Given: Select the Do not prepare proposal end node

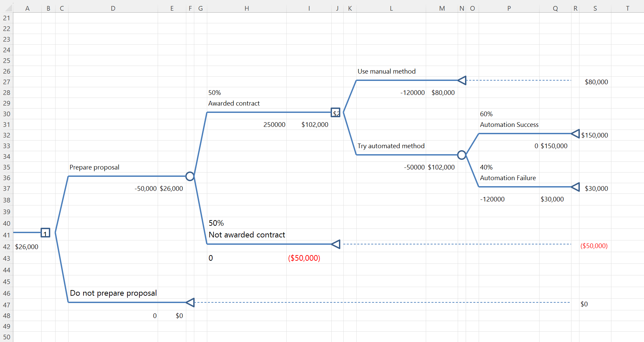Looking at the screenshot, I should coord(190,303).
